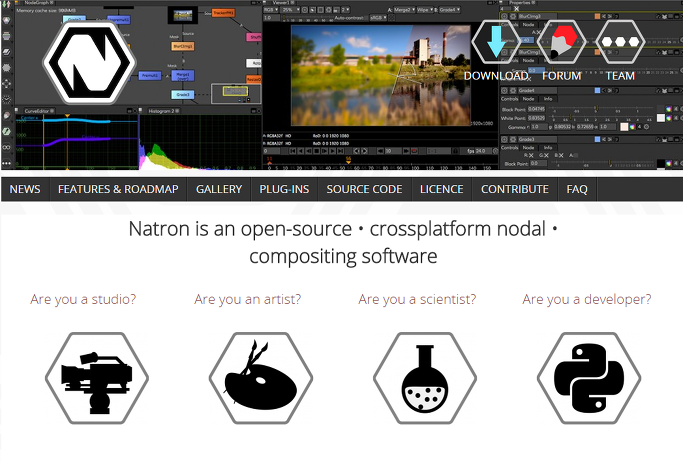Viewport: 683px width, 463px height.
Task: Follow the 'Are you a scientist?' link
Action: coord(417,299)
